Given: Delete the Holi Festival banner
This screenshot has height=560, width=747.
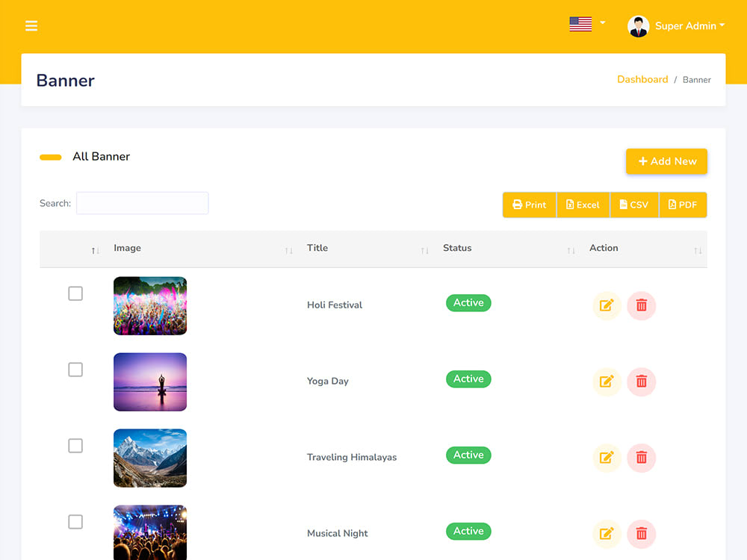Looking at the screenshot, I should click(641, 305).
